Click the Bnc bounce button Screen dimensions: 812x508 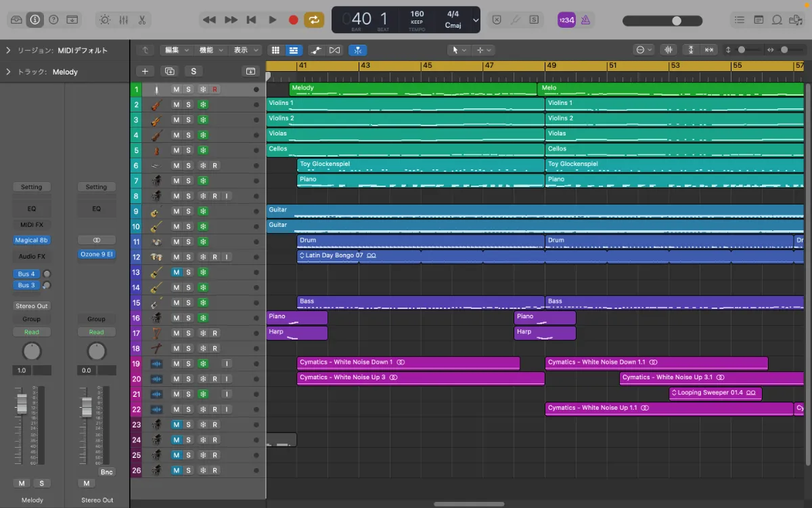(106, 471)
